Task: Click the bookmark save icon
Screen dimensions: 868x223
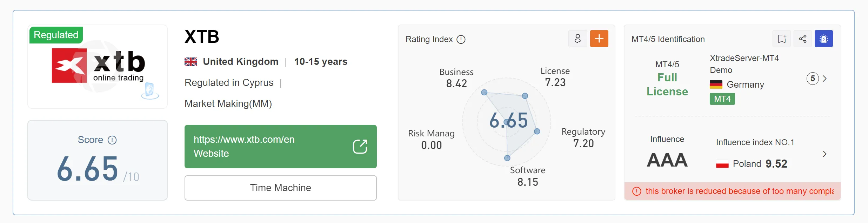Action: click(x=782, y=39)
